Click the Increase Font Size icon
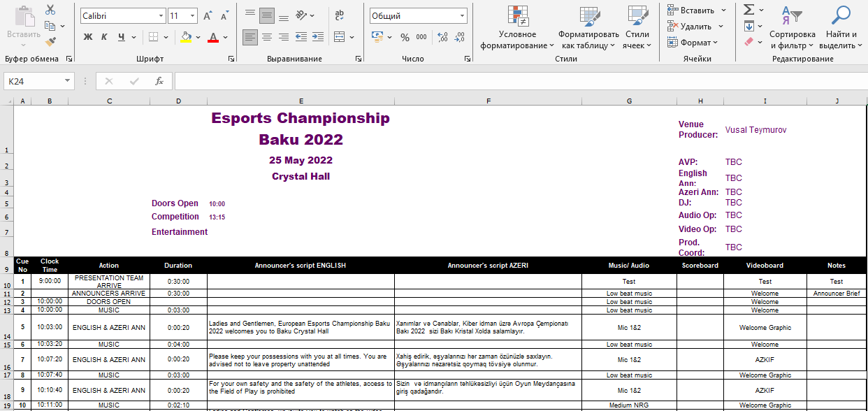Viewport: 868px width, 411px height. [208, 15]
